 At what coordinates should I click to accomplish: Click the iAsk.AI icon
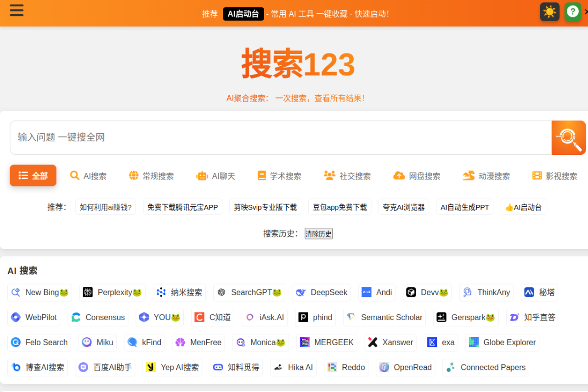point(250,317)
